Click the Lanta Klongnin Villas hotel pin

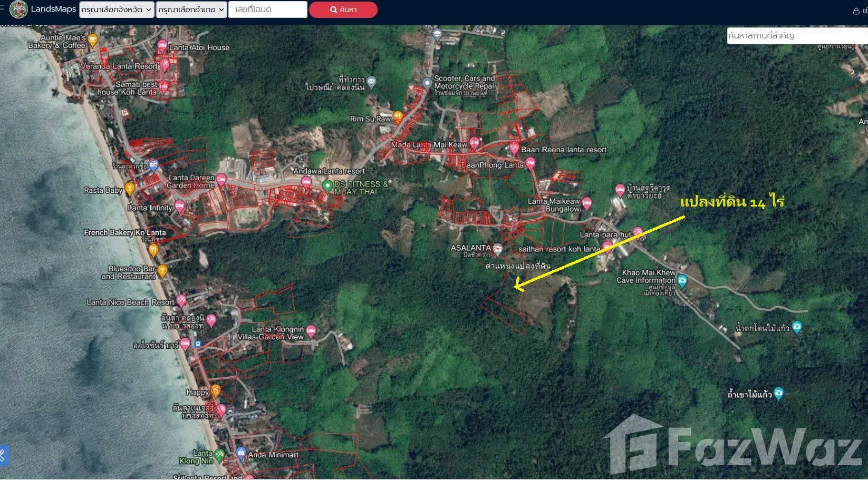(311, 330)
